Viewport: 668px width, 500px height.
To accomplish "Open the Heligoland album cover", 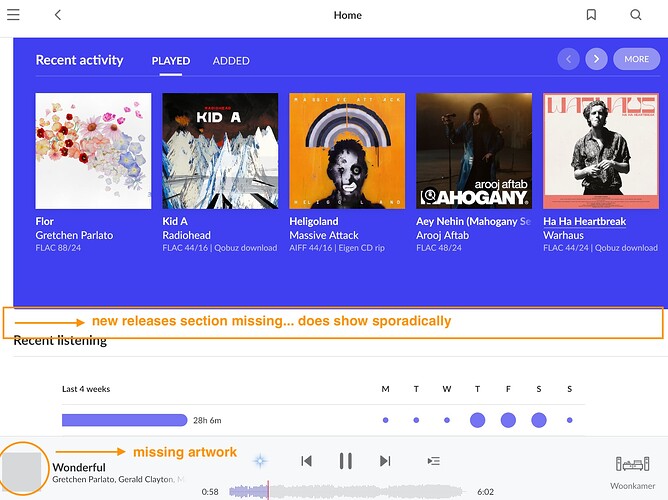I will (347, 151).
